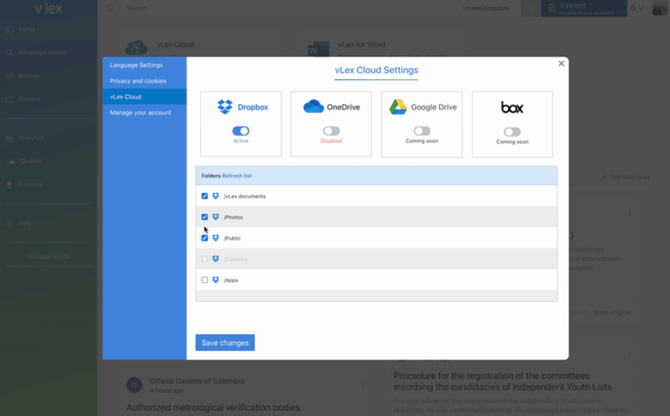The image size is (670, 416).
Task: Uncheck the /Photos folder checkbox
Action: tap(205, 217)
